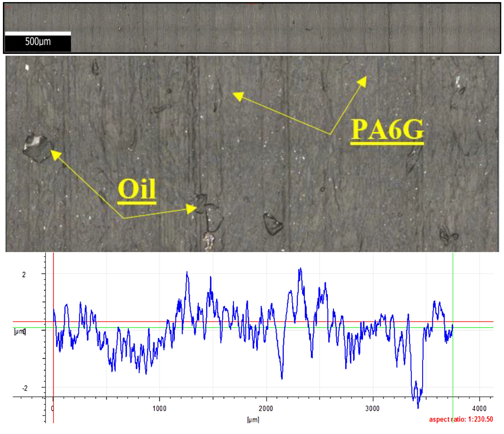Click the white scale bar line

38,34
